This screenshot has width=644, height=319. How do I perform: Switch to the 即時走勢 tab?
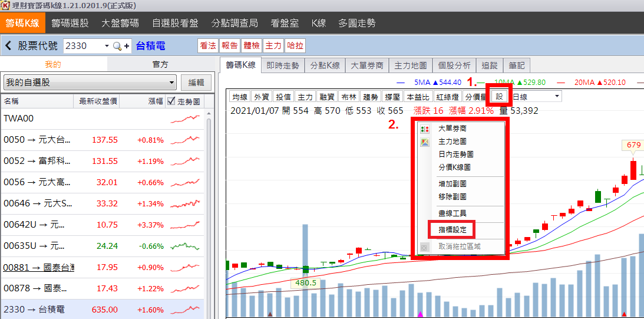pos(283,65)
